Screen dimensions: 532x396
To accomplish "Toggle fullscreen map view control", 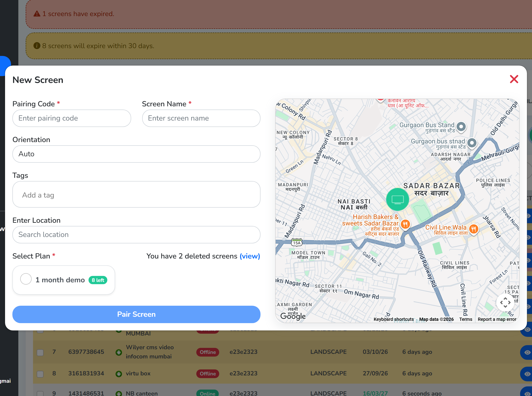I will [505, 302].
